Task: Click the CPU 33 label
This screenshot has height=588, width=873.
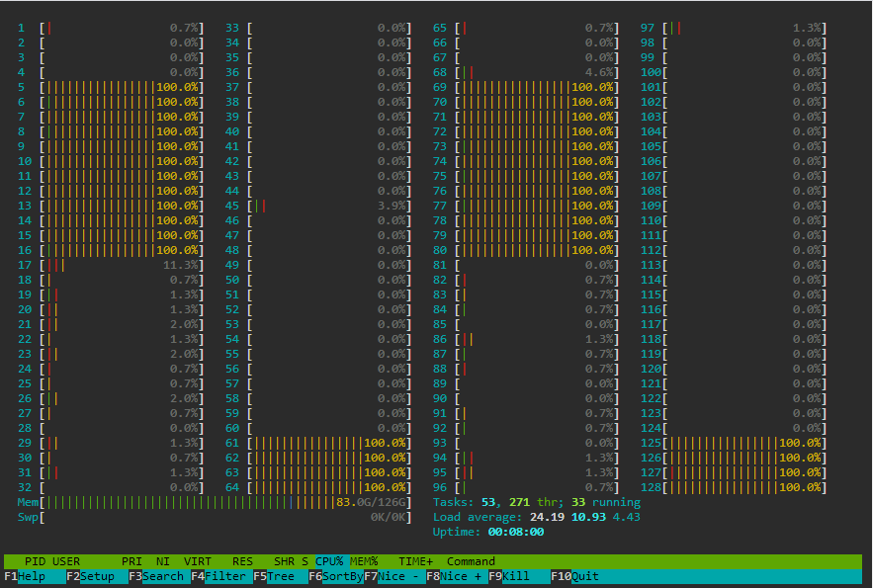Action: point(232,28)
